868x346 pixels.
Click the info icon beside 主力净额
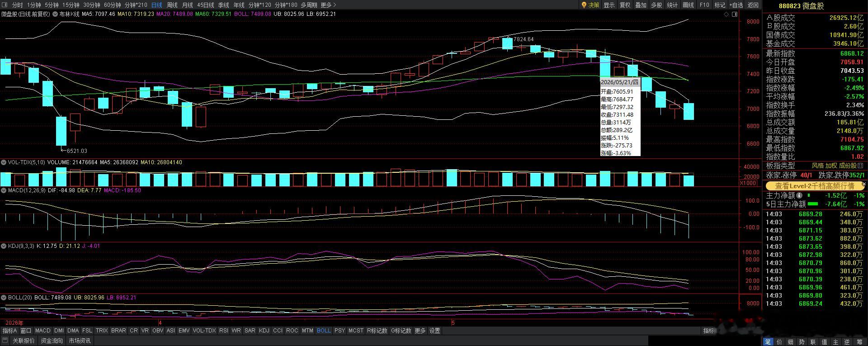coord(799,195)
